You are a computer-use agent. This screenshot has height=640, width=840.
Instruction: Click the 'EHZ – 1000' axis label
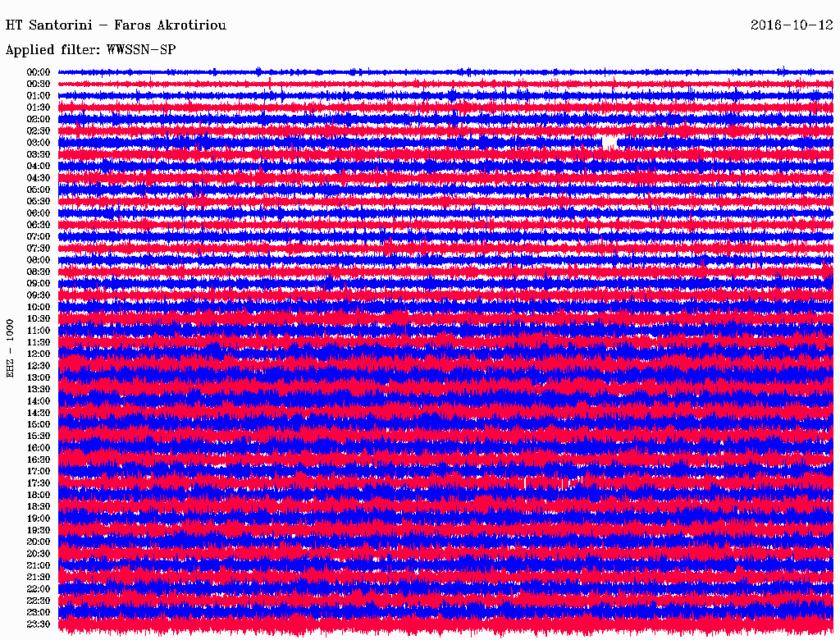coord(10,349)
